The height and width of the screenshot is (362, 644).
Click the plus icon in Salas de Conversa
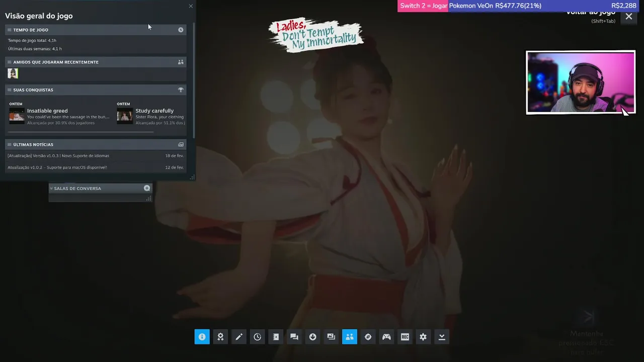pos(147,188)
